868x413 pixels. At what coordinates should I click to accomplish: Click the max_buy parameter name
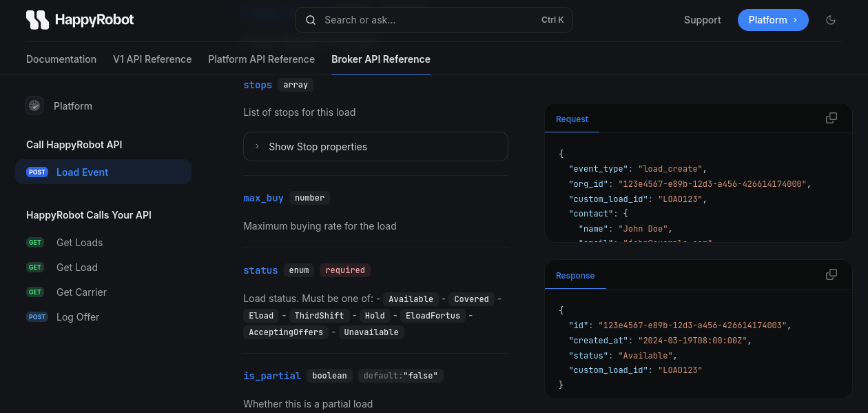pos(263,198)
